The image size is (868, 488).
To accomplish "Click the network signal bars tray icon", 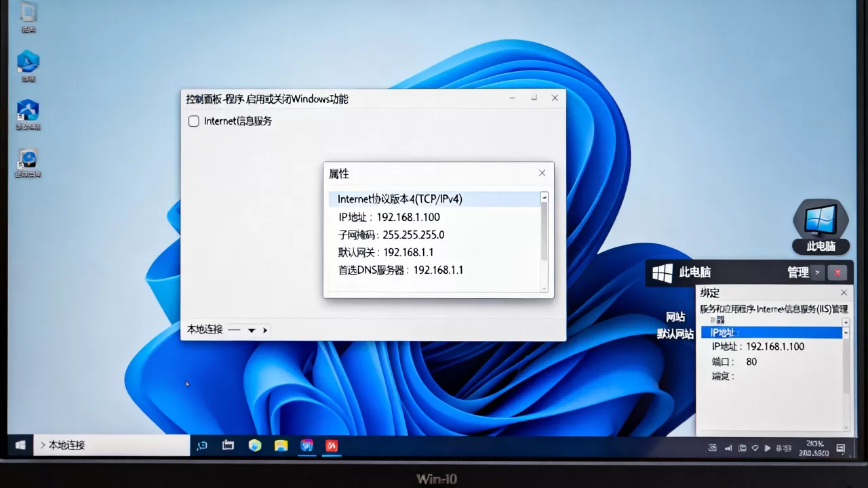I will [728, 448].
